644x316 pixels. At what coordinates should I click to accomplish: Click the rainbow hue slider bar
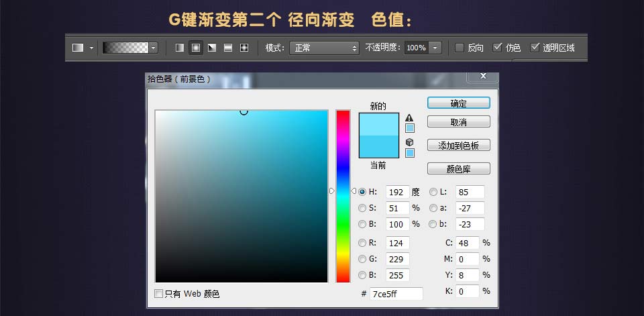point(343,196)
